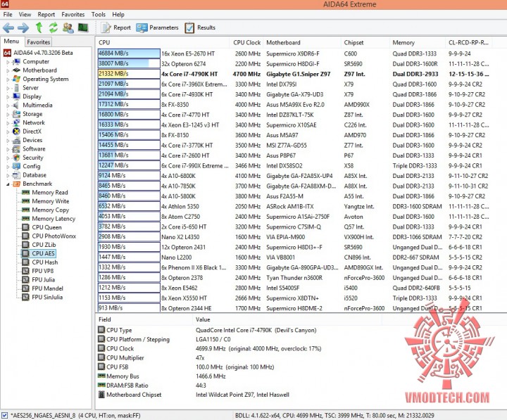507x420 pixels.
Task: Open the Report menu
Action: 46,15
